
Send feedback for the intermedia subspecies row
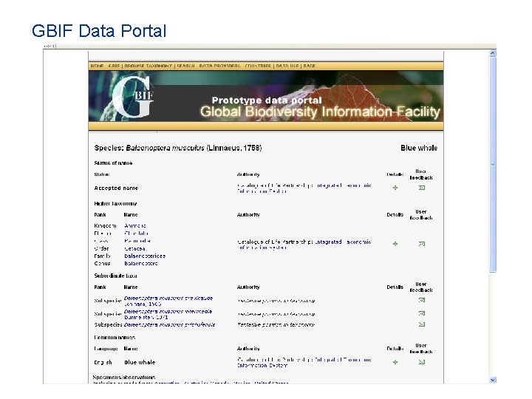(x=422, y=313)
